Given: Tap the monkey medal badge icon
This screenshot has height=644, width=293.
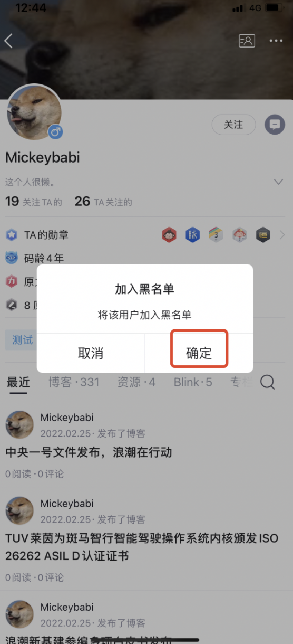Looking at the screenshot, I should pos(169,235).
